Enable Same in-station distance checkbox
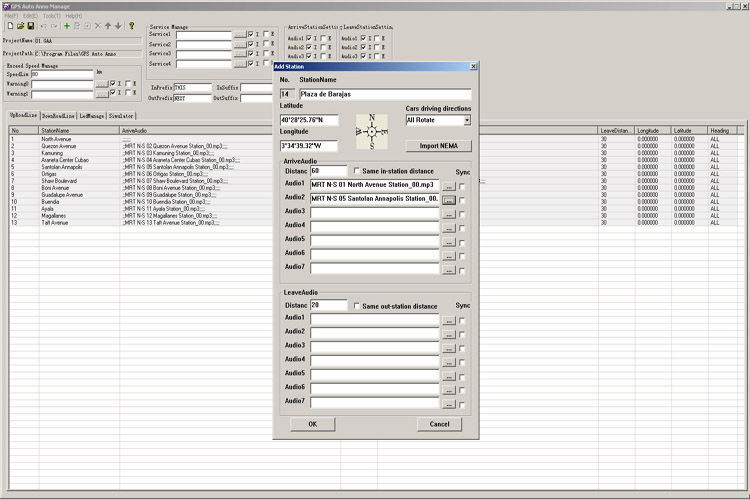The width and height of the screenshot is (750, 500). pyautogui.click(x=356, y=170)
